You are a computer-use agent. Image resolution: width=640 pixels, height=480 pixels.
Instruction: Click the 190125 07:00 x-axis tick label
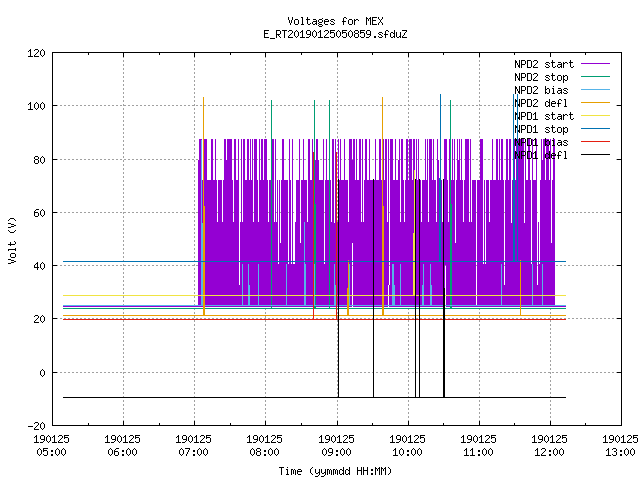click(x=193, y=445)
